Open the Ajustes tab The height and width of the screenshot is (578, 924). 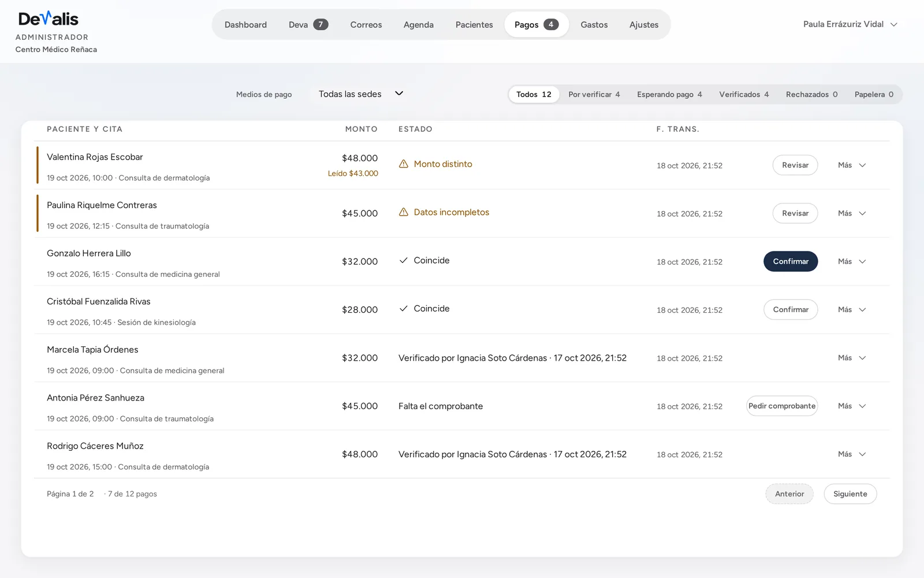[x=644, y=25]
